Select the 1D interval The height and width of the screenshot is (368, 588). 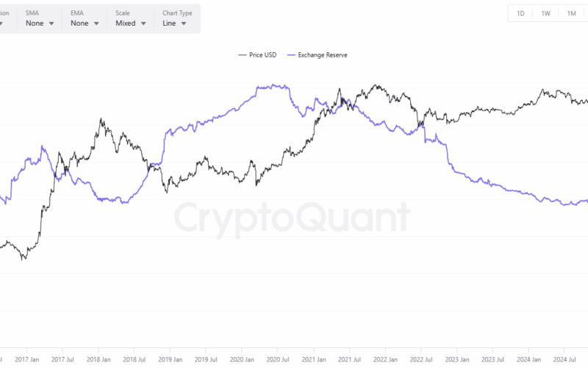(x=520, y=13)
